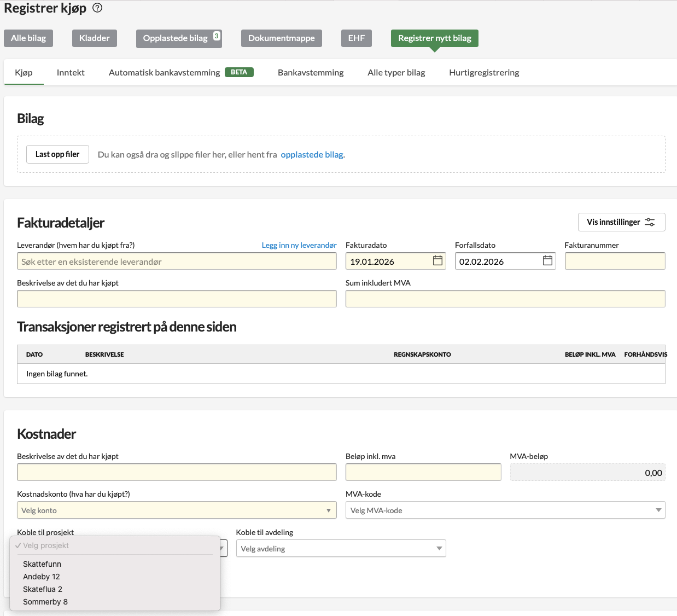Open the Bankavstemming tab
Viewport: 677px width, 616px height.
pos(311,73)
